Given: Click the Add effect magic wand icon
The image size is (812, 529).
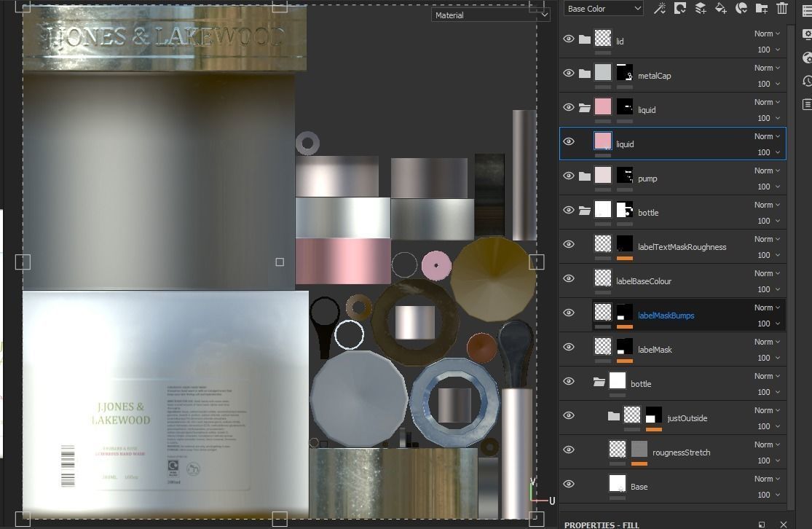Looking at the screenshot, I should click(659, 8).
